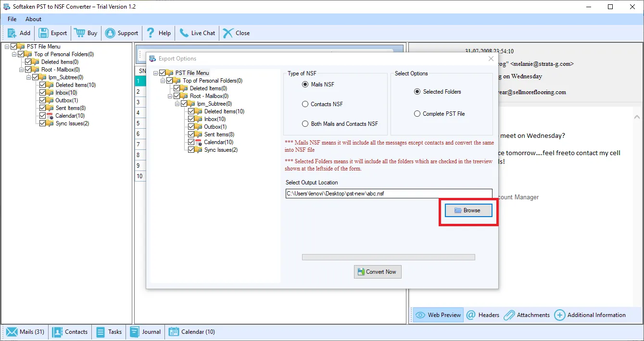Screen dimensions: 644x341
Task: Show the Headers tab
Action: pyautogui.click(x=483, y=315)
